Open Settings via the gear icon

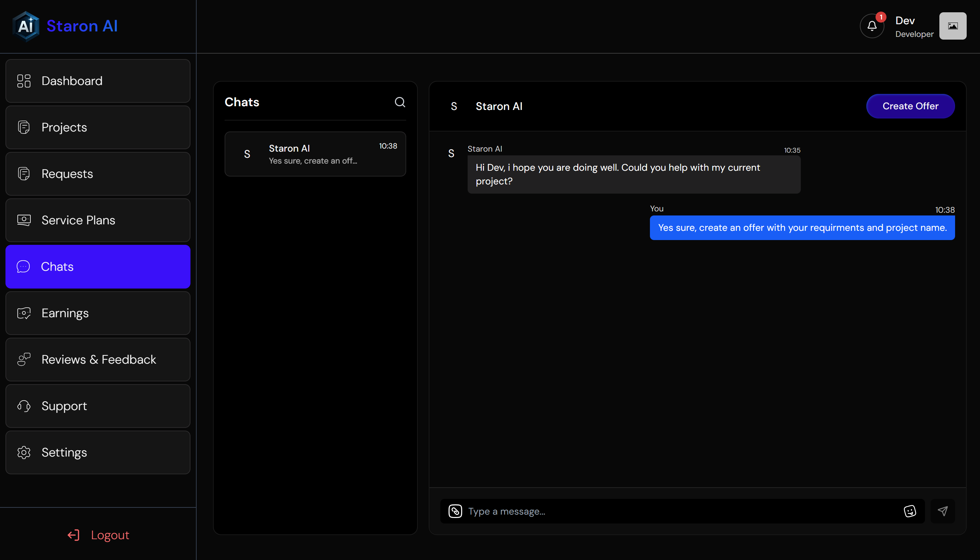24,453
